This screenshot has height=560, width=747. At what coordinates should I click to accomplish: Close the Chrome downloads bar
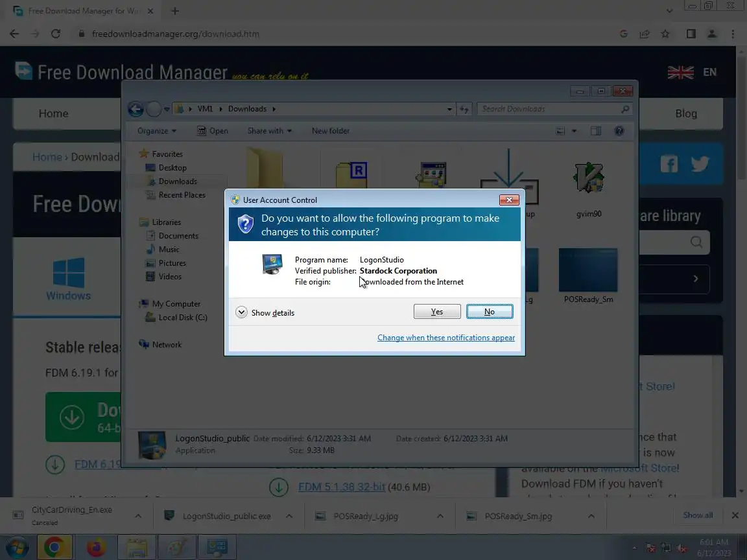pyautogui.click(x=735, y=515)
